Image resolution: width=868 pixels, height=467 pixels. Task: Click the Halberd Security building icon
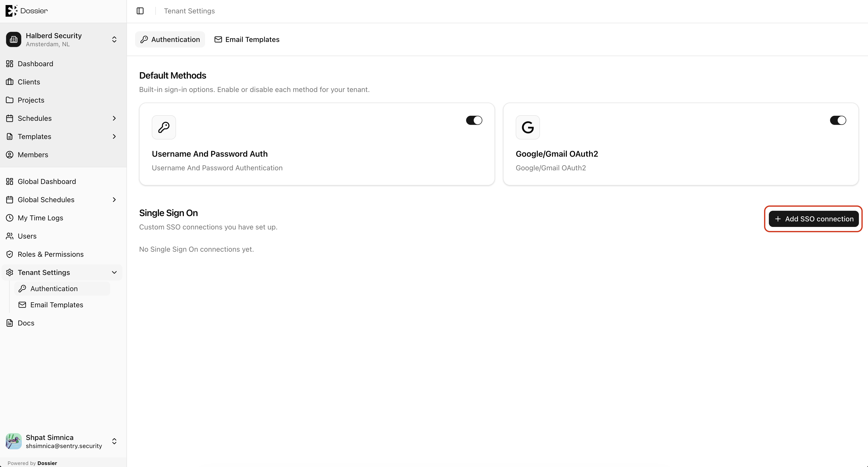click(13, 39)
